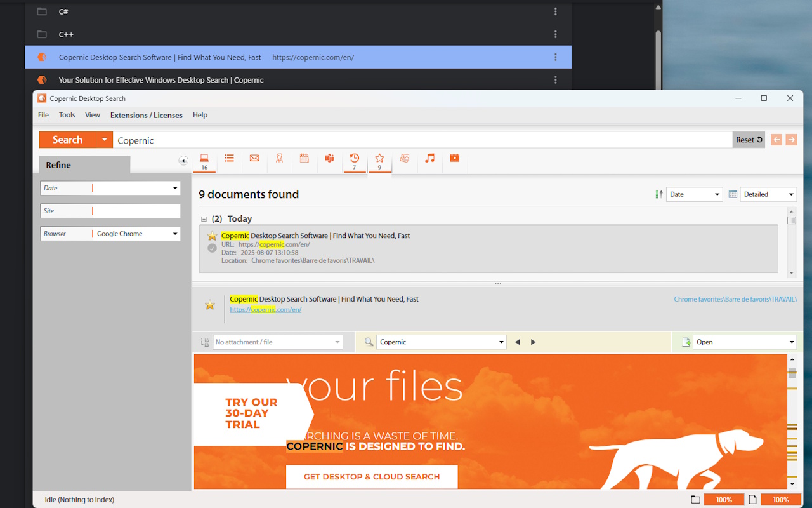Open the attachment file selector dropdown
This screenshot has width=812, height=508.
(338, 342)
